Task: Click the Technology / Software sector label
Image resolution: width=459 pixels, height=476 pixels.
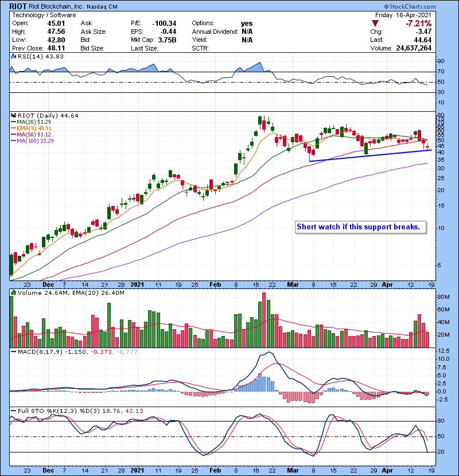Action: click(44, 15)
